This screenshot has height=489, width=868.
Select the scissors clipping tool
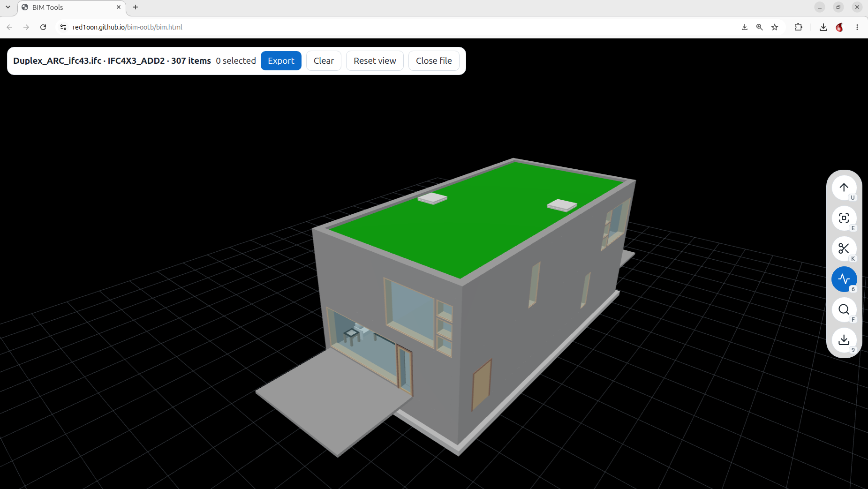(x=844, y=248)
